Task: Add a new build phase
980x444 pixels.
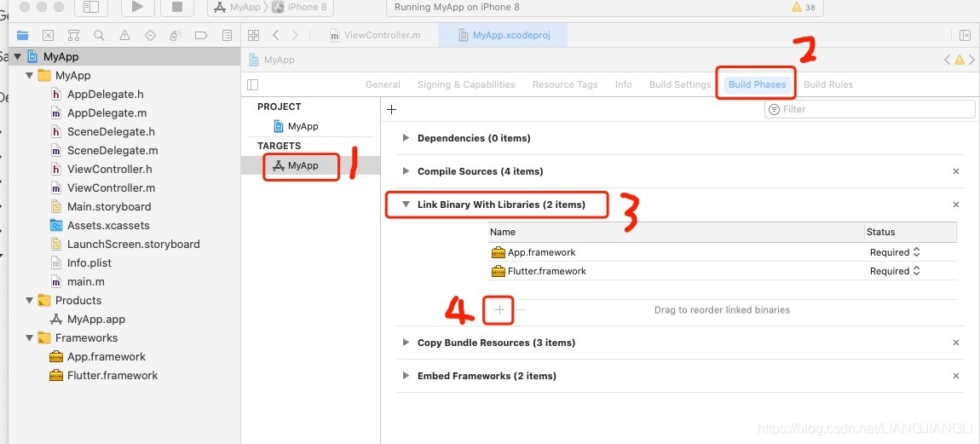Action: 391,109
